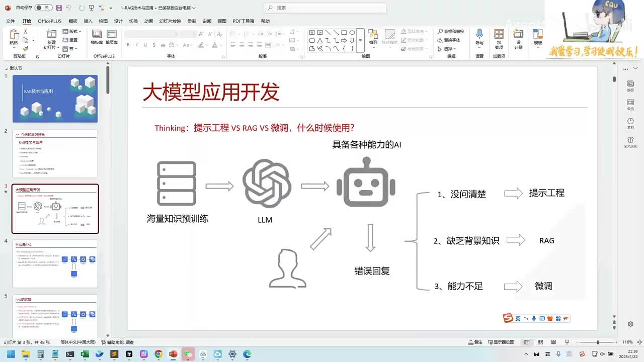Toggle Italic formatting
Viewport: 644px width, 362px height.
136,45
